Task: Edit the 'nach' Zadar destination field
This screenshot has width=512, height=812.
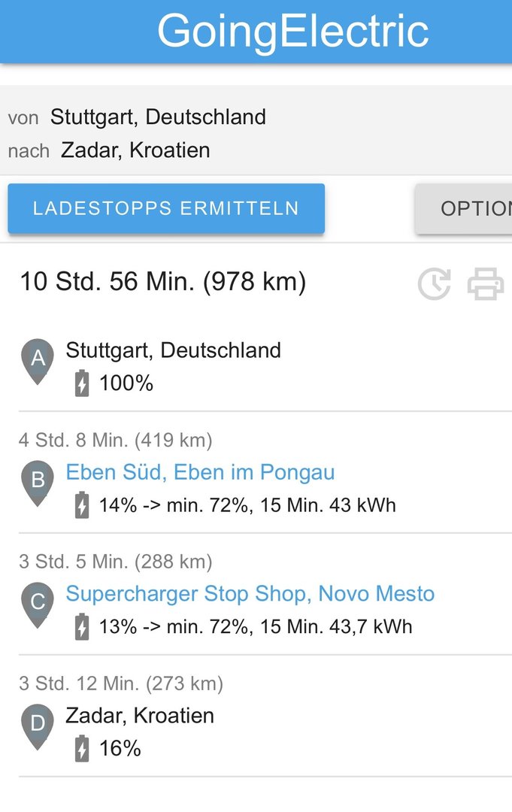Action: tap(135, 150)
